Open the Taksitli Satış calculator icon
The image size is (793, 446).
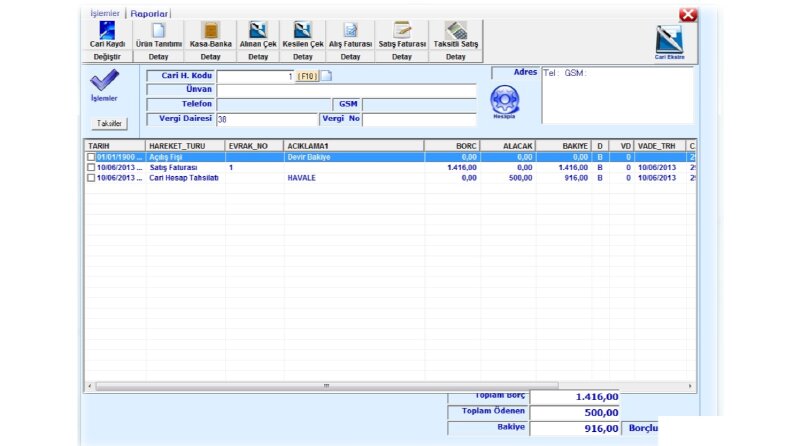pos(456,30)
